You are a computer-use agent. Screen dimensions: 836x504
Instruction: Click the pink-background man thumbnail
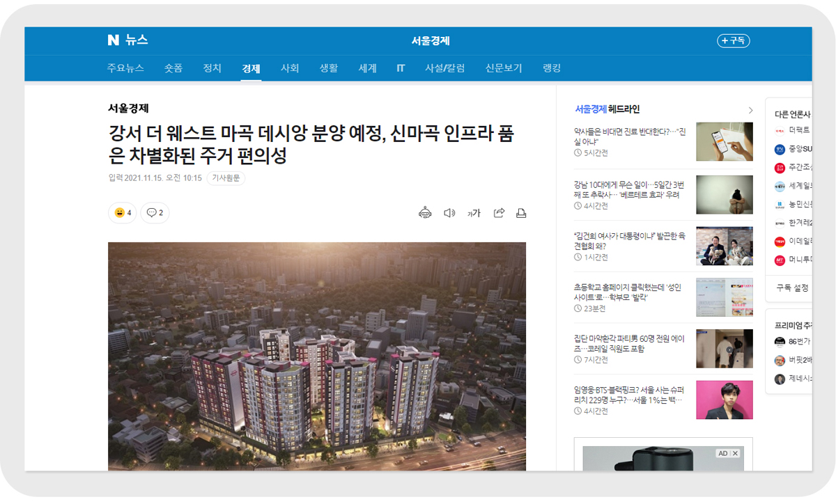tap(725, 400)
